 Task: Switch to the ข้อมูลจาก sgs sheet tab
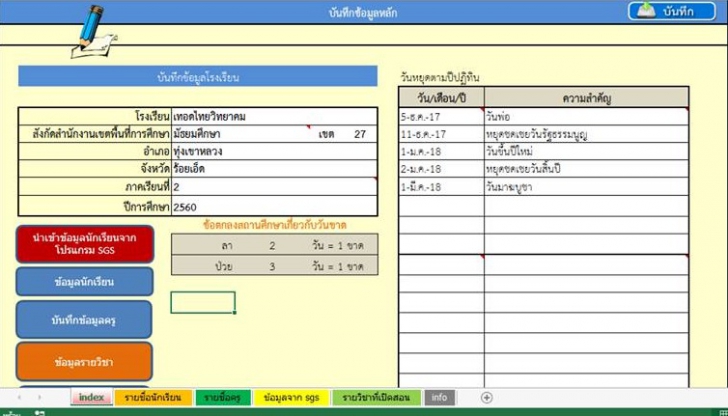(x=291, y=397)
